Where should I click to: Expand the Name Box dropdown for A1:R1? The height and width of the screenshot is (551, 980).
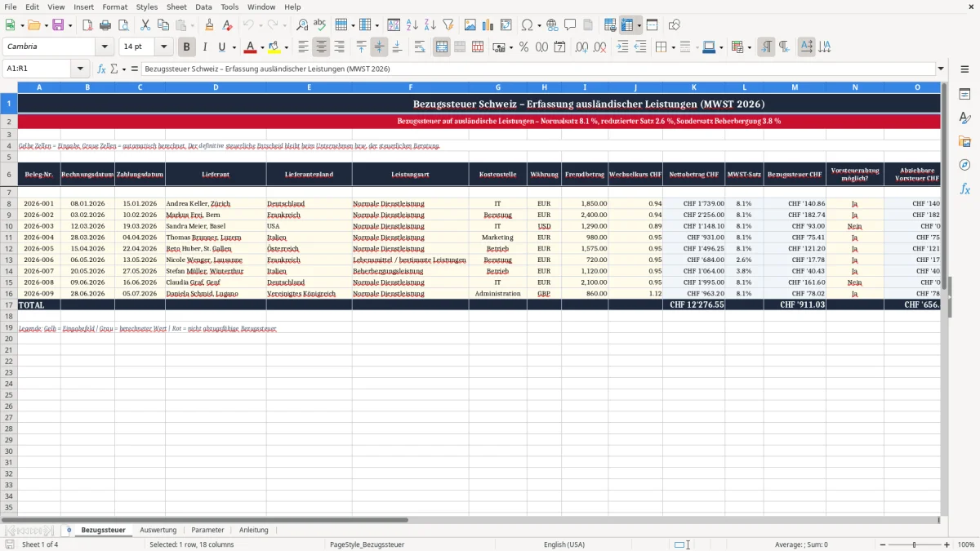point(80,69)
